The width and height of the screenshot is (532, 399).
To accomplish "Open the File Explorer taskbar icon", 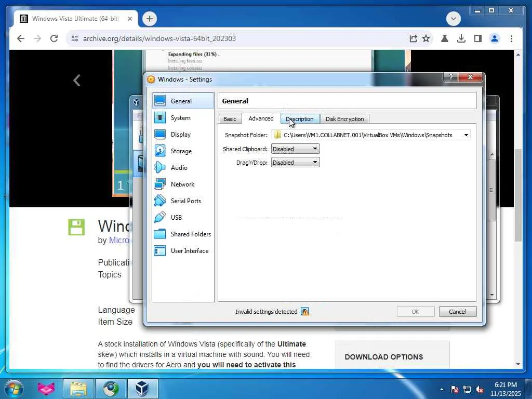I will [x=78, y=389].
